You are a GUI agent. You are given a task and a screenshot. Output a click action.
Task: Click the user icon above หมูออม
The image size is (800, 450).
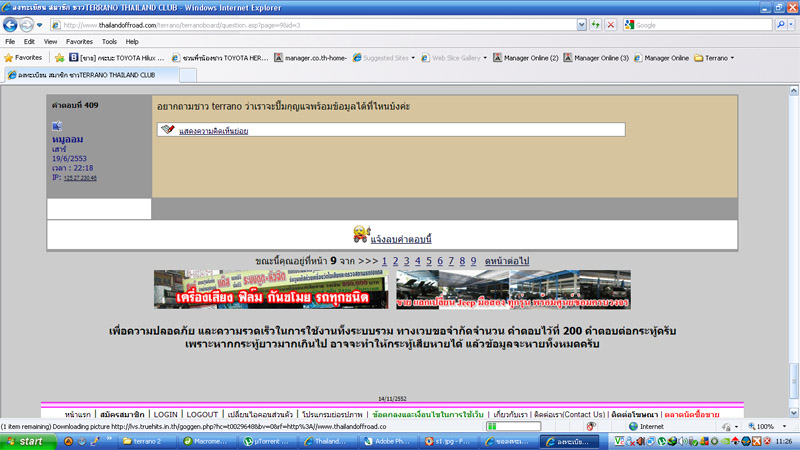point(57,126)
